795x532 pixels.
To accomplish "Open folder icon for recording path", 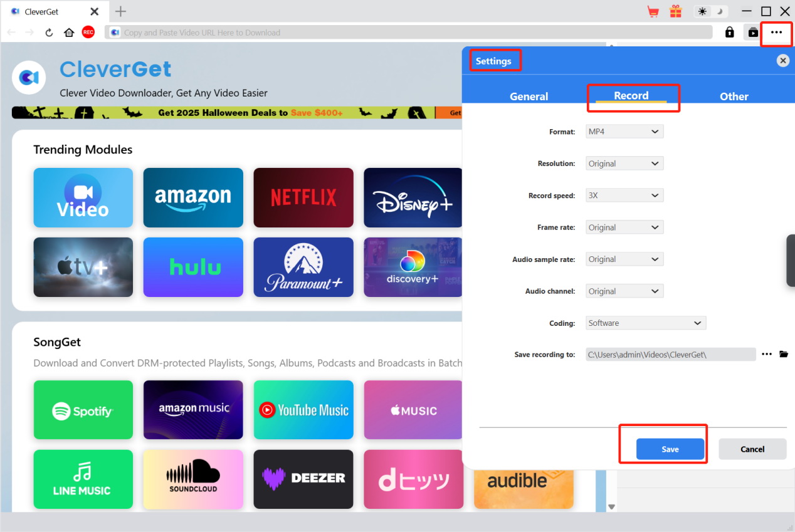I will pyautogui.click(x=784, y=354).
